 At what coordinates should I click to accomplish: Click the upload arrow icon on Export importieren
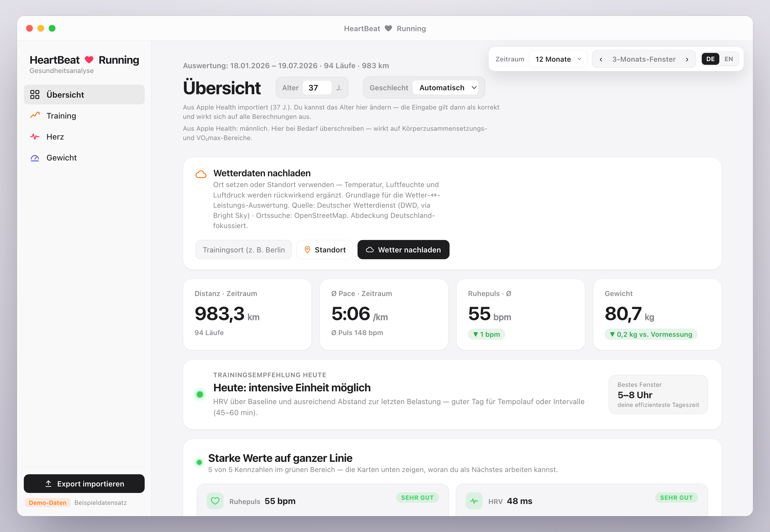tap(48, 484)
